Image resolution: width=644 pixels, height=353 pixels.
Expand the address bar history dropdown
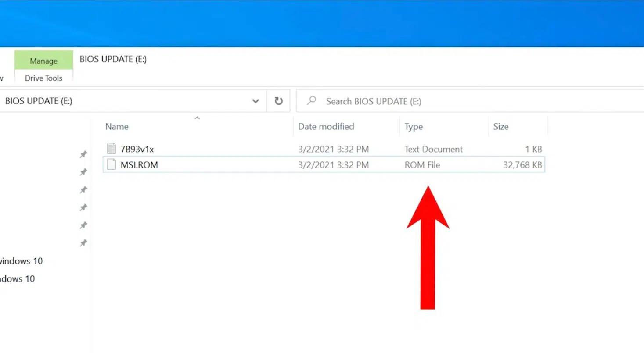[x=255, y=101]
